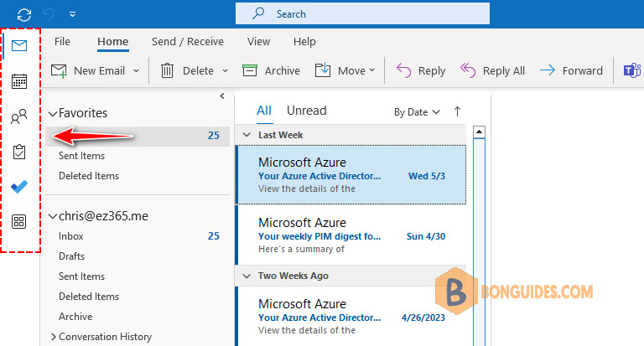Reverse sort order arrow
The width and height of the screenshot is (644, 346).
pos(457,111)
